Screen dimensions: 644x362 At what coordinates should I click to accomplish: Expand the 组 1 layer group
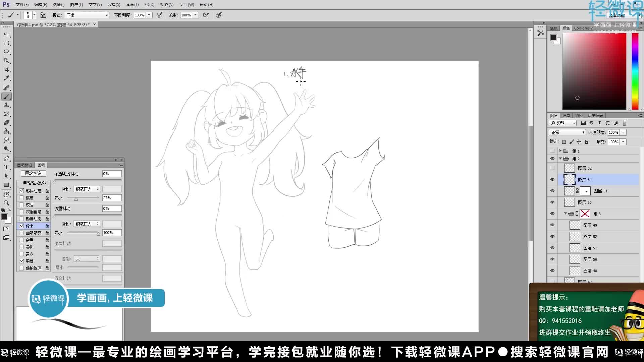561,151
